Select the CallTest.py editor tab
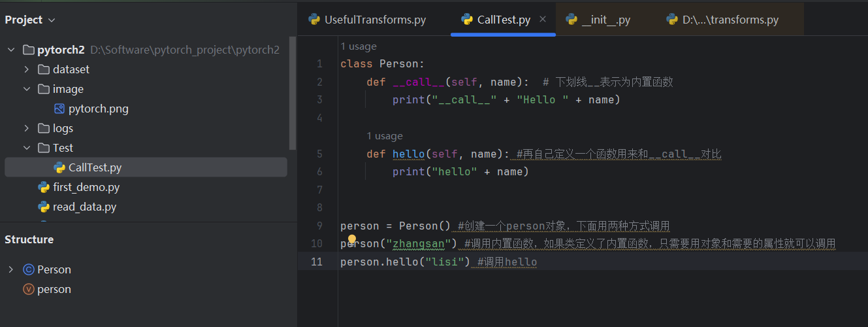The height and width of the screenshot is (327, 868). pos(503,20)
